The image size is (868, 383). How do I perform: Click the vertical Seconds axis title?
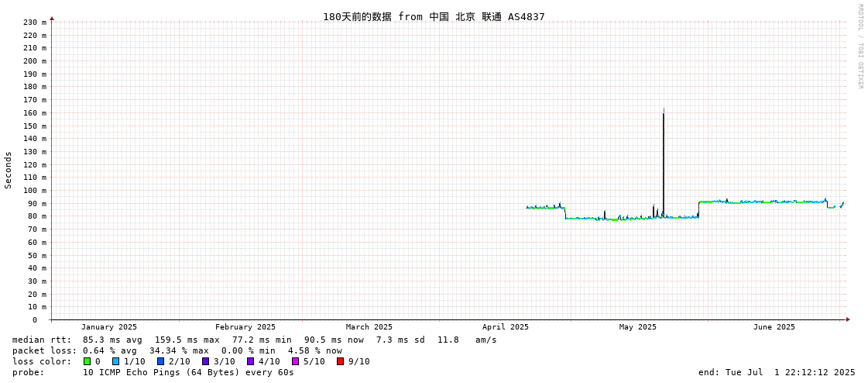(x=9, y=170)
